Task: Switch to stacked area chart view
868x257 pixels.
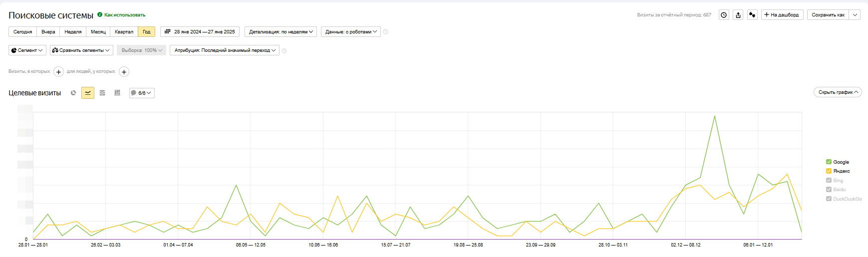Action: 102,93
